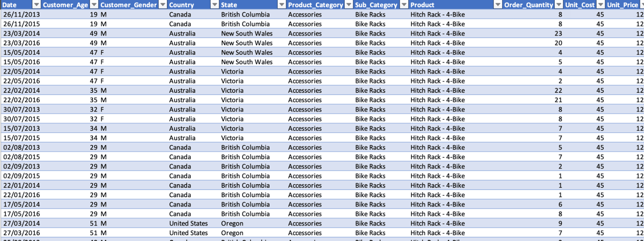Click a cell showing Hitch Rack - 4-Bike
Viewport: 644px width, 241px height.
437,14
